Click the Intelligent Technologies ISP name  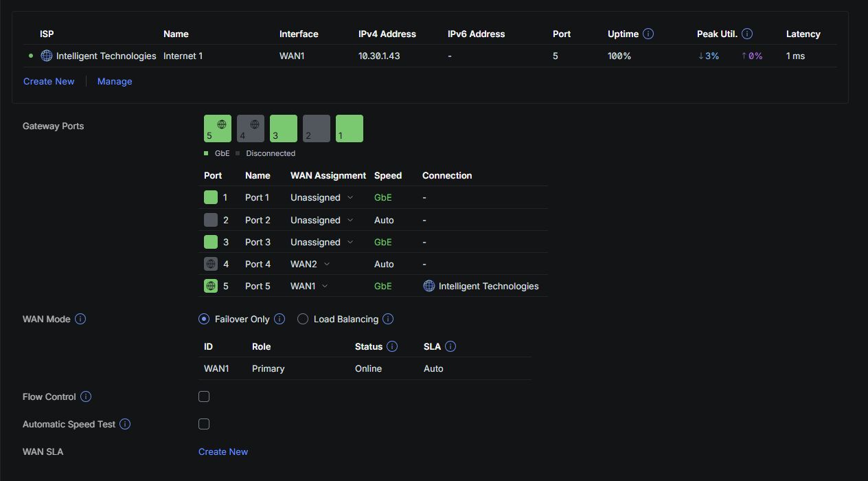point(106,56)
